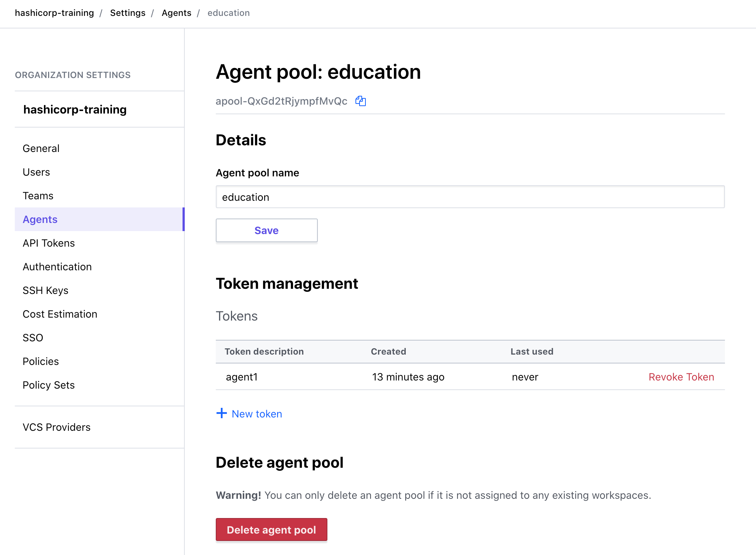Go to SSH Keys settings
This screenshot has height=555, width=756.
[x=45, y=290]
